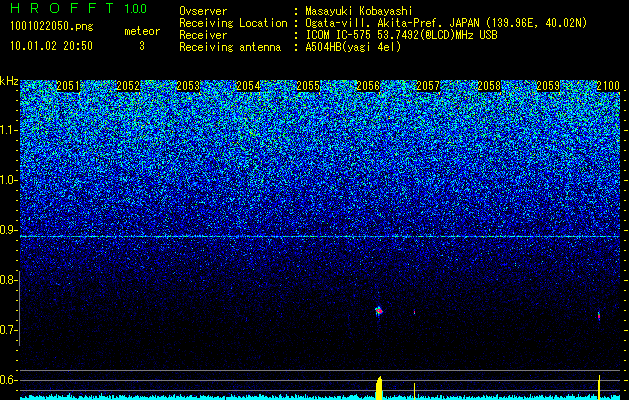Click the ICOM IC-575 receiver text
Viewport: 629px width, 400px height.
pyautogui.click(x=401, y=35)
